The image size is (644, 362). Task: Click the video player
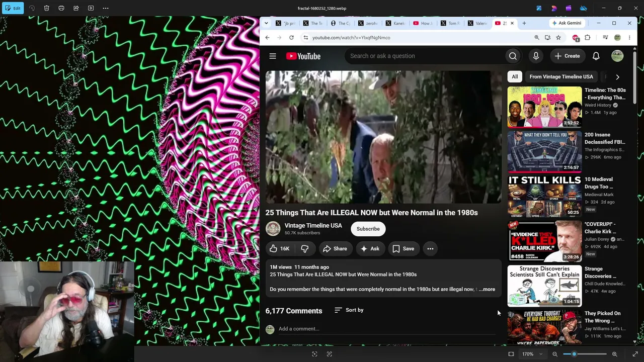pos(383,137)
